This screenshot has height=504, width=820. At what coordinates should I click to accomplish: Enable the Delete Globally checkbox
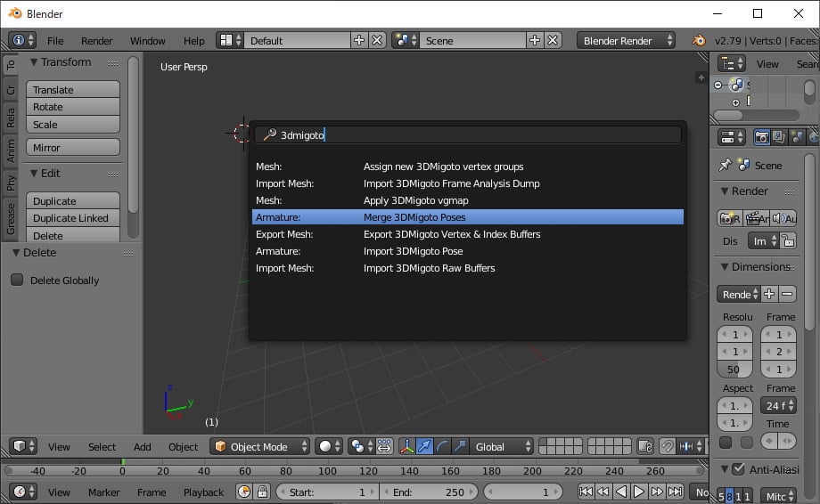17,280
